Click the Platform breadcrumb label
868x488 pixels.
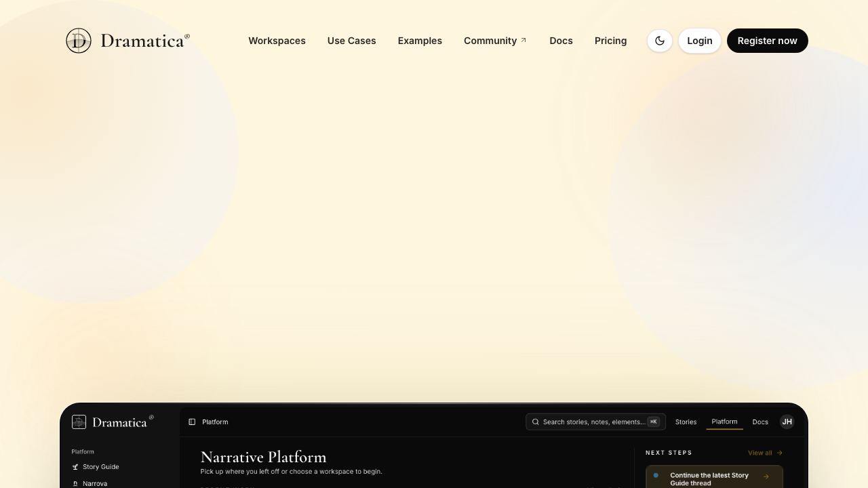click(x=215, y=422)
